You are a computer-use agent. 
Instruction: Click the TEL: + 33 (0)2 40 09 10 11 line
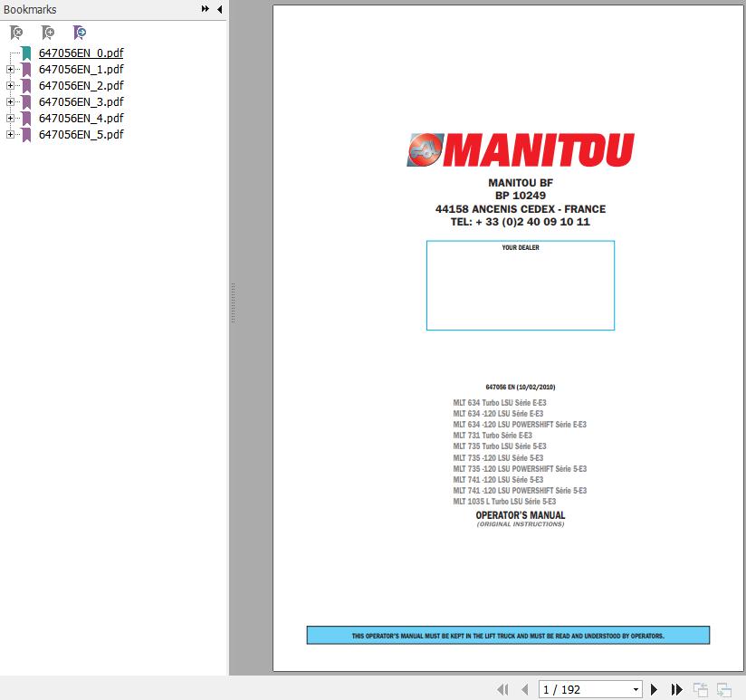521,222
